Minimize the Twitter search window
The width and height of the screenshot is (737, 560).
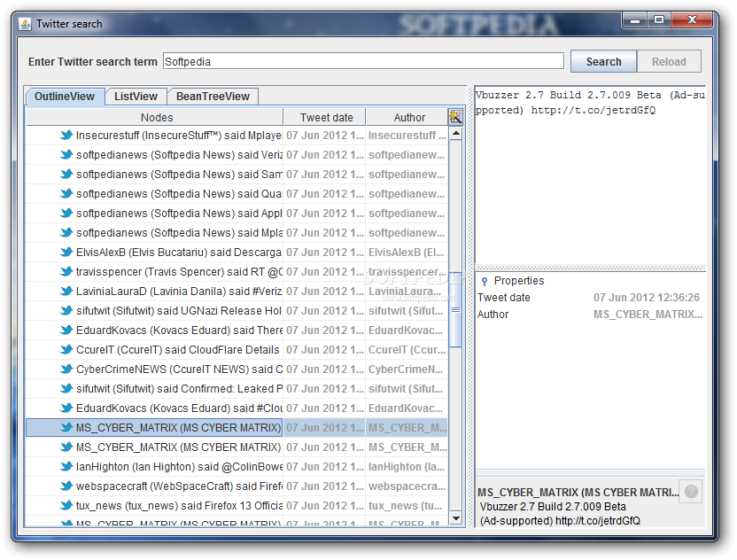click(635, 20)
